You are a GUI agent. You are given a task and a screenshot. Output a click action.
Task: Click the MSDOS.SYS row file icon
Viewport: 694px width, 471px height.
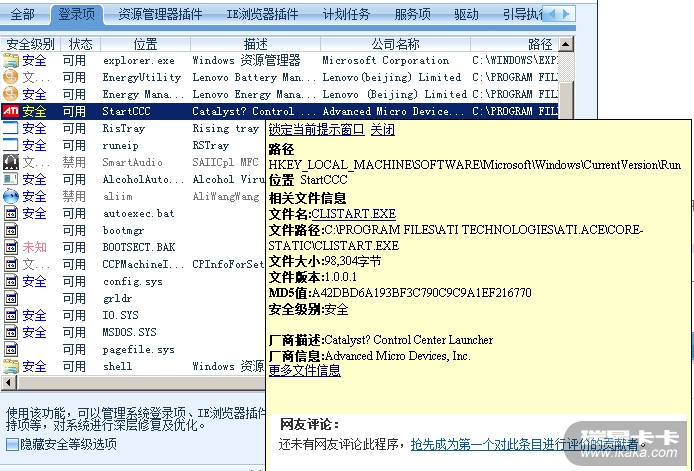coord(11,332)
